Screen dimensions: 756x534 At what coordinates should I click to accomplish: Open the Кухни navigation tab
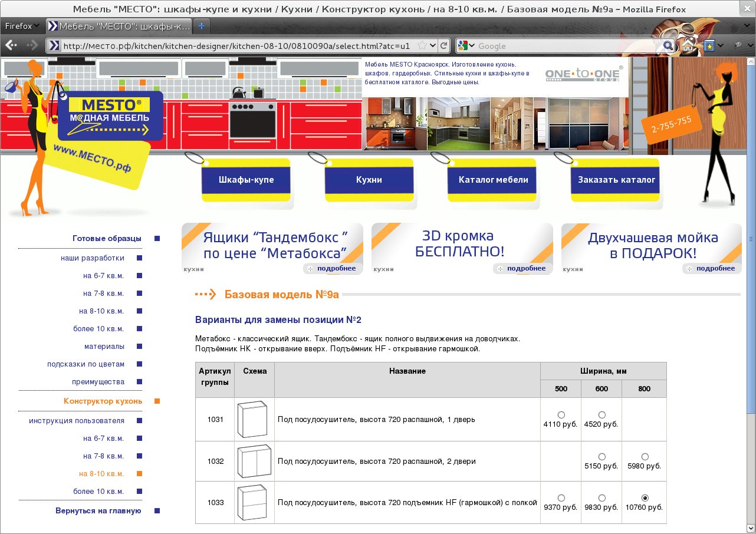tap(369, 180)
